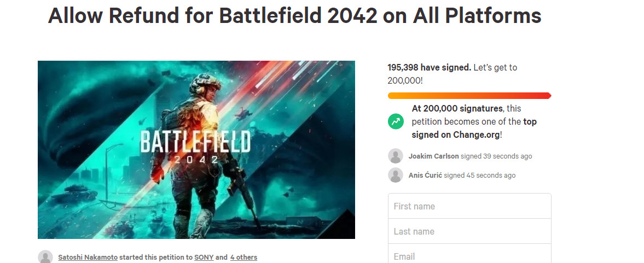This screenshot has width=644, height=263.
Task: Select Anis Ćurić's name in recent signers
Action: point(425,176)
